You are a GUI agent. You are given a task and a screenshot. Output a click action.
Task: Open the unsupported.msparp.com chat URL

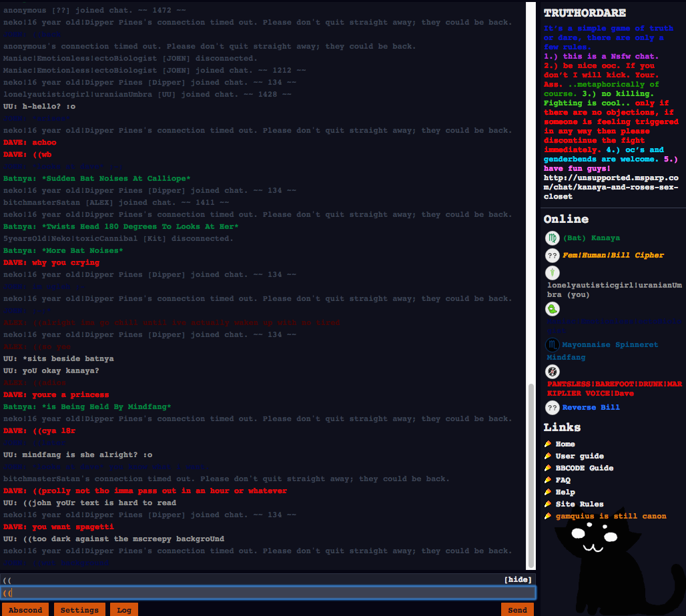coord(611,188)
